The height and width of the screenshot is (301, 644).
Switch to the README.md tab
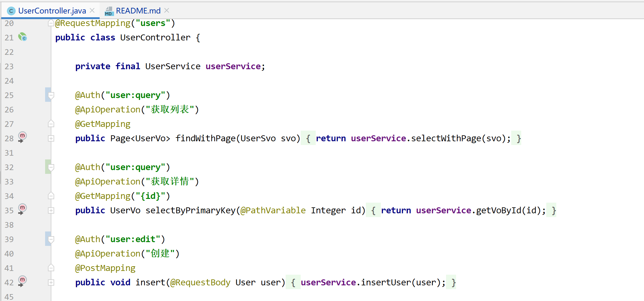coord(138,11)
